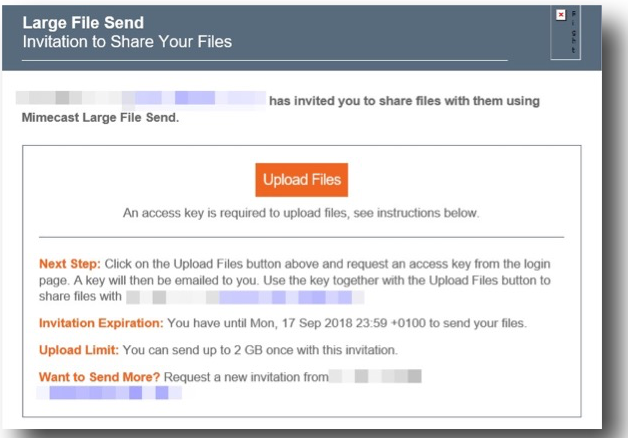Click the blurred sender name at top
The image size is (628, 438).
pyautogui.click(x=141, y=100)
